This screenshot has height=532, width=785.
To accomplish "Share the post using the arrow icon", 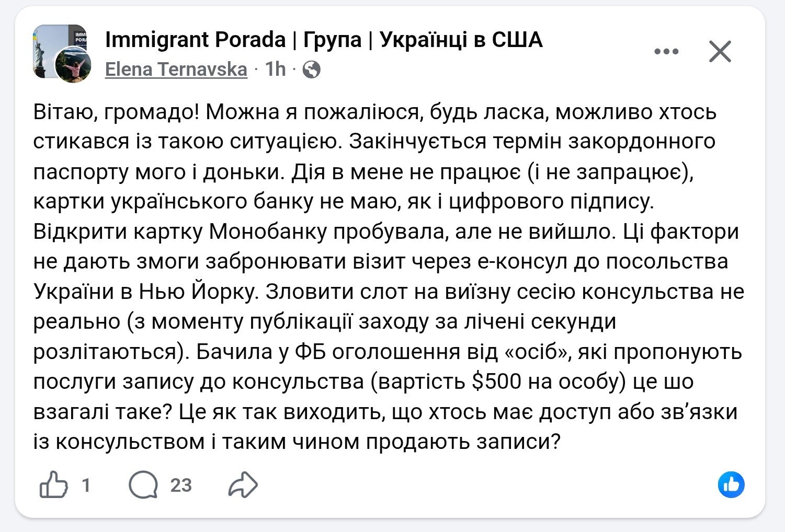I will [x=243, y=485].
